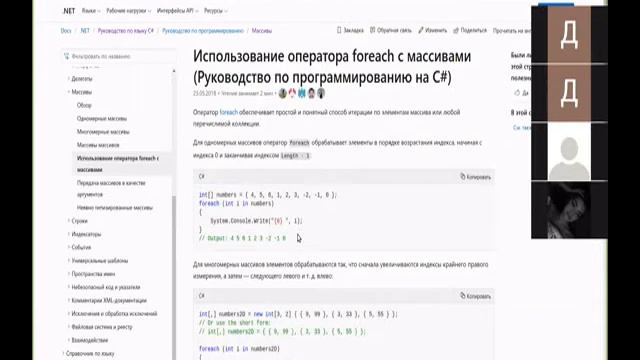Open Передача массивов в качестве аргументов
The image size is (640, 360).
click(111, 189)
